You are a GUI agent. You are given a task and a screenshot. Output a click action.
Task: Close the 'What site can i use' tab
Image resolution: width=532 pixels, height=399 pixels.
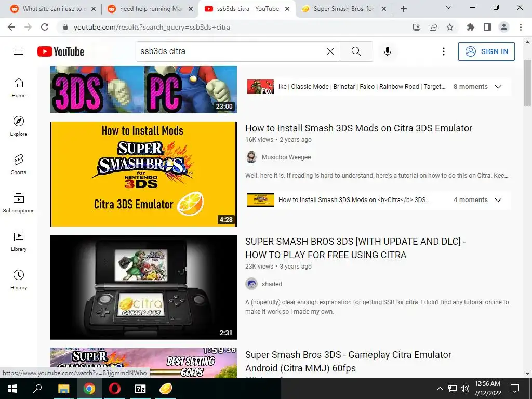coord(94,9)
